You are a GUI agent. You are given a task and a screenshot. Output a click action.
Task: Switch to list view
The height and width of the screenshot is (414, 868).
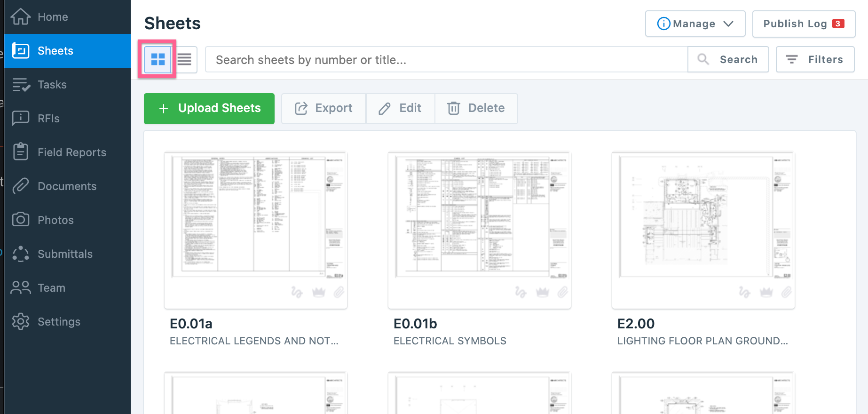(x=184, y=59)
